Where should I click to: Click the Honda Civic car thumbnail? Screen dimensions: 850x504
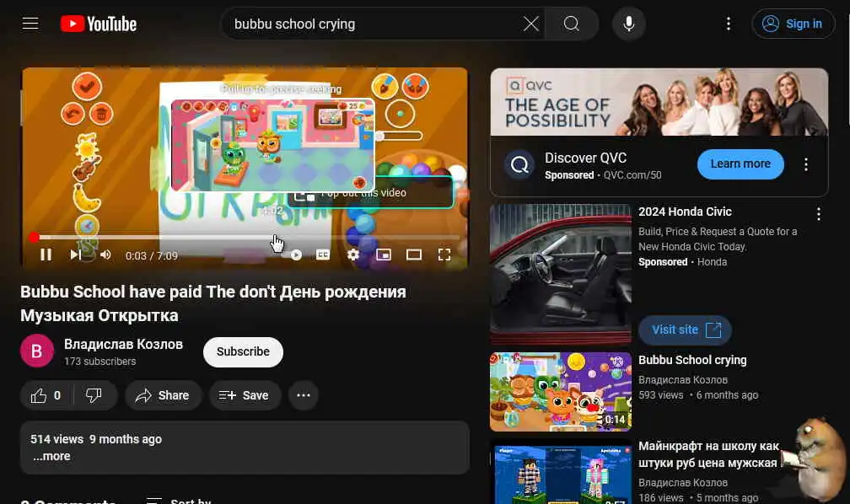coord(561,274)
